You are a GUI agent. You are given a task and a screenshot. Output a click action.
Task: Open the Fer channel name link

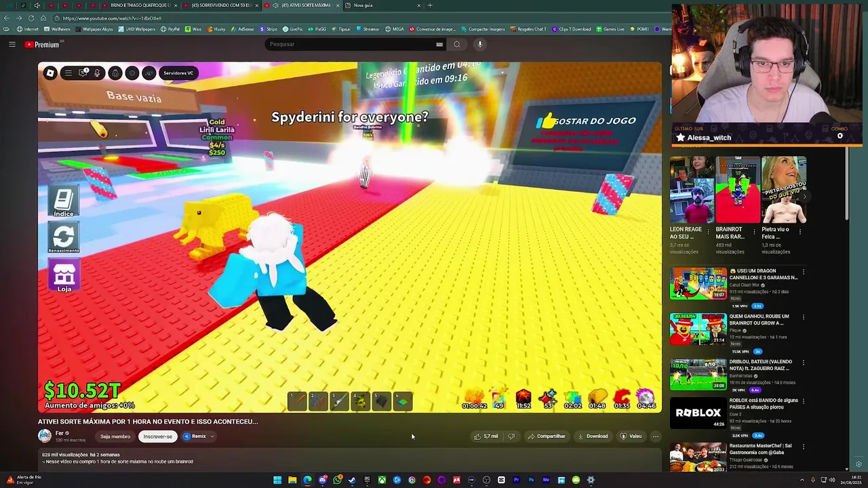pyautogui.click(x=60, y=433)
